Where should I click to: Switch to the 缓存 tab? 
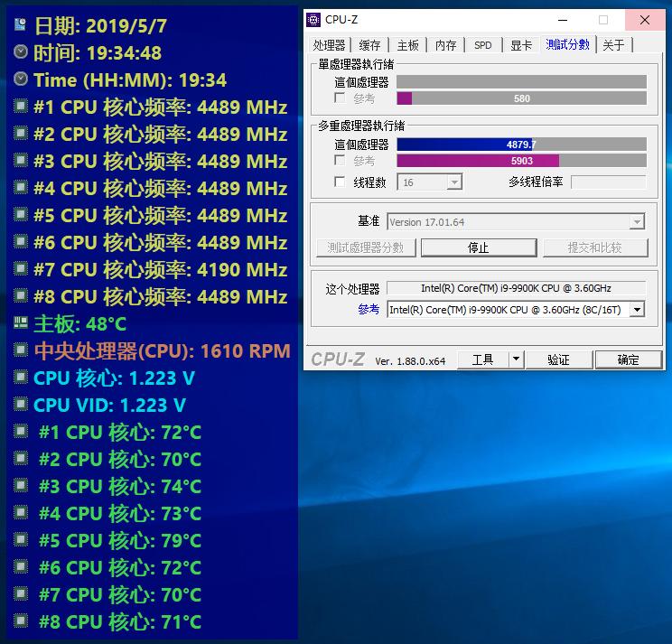369,45
